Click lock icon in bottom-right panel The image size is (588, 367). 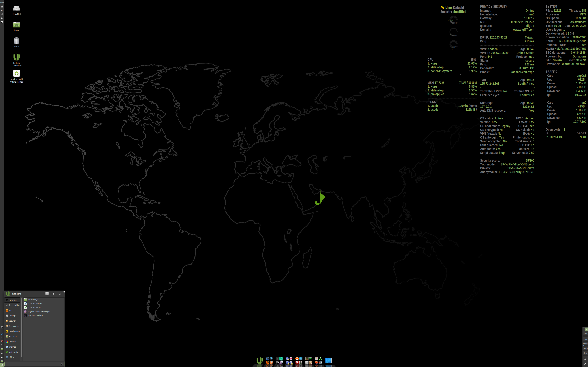pos(585,359)
